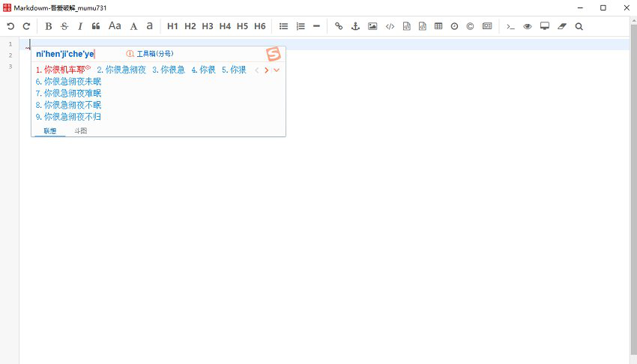
Task: Add a table using the table icon
Action: coord(438,26)
